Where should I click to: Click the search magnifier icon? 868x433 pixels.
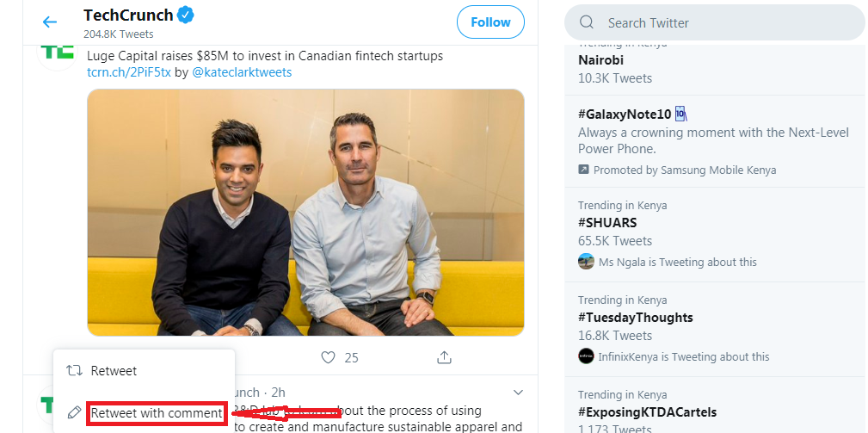(587, 22)
